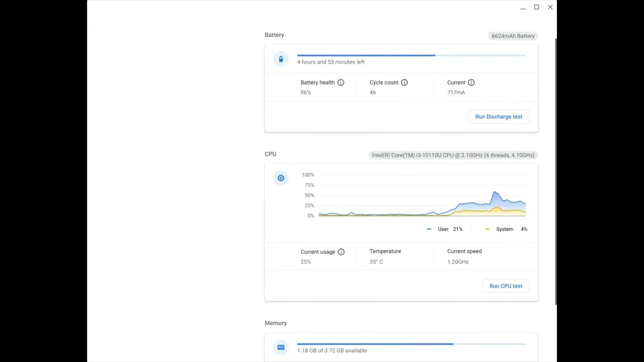Run the Discharge test

(499, 117)
